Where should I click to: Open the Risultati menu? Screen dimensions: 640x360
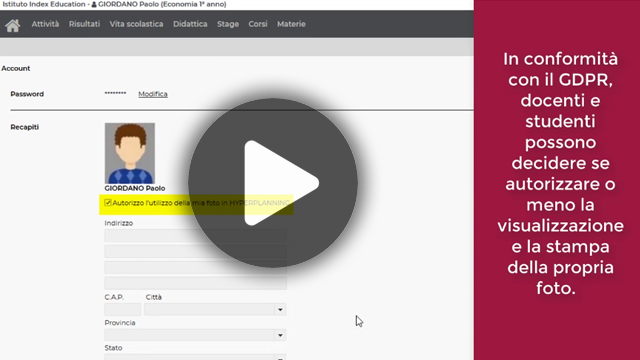tap(84, 24)
